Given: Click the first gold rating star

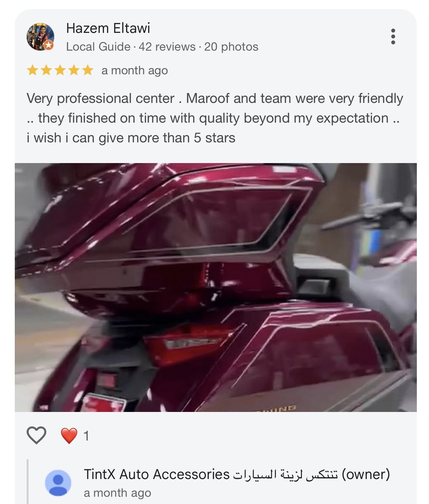Looking at the screenshot, I should 33,70.
